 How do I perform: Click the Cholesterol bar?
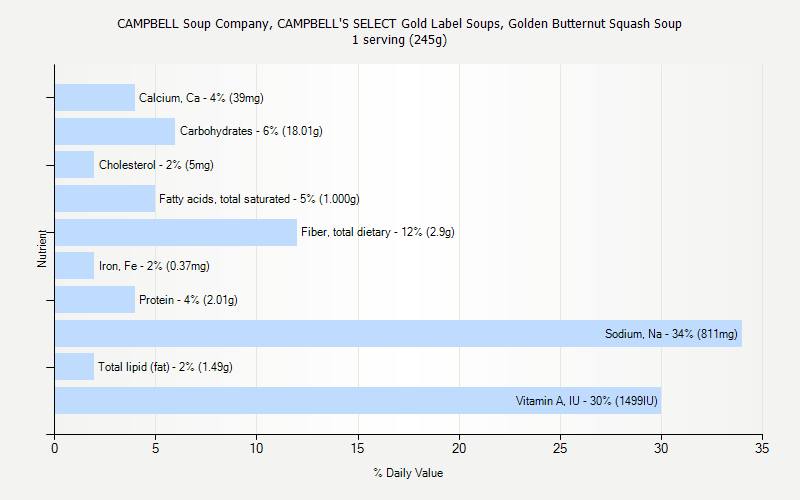[75, 164]
